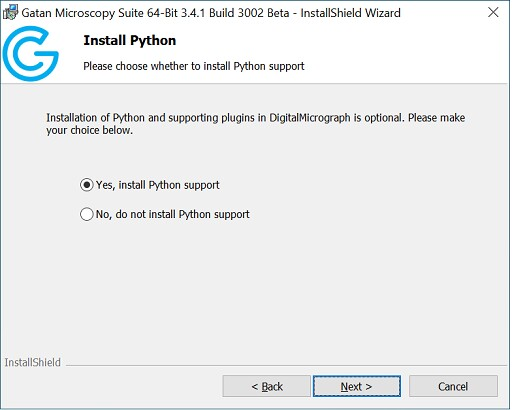Go back using the < Back button
512x410 pixels.
click(x=267, y=386)
